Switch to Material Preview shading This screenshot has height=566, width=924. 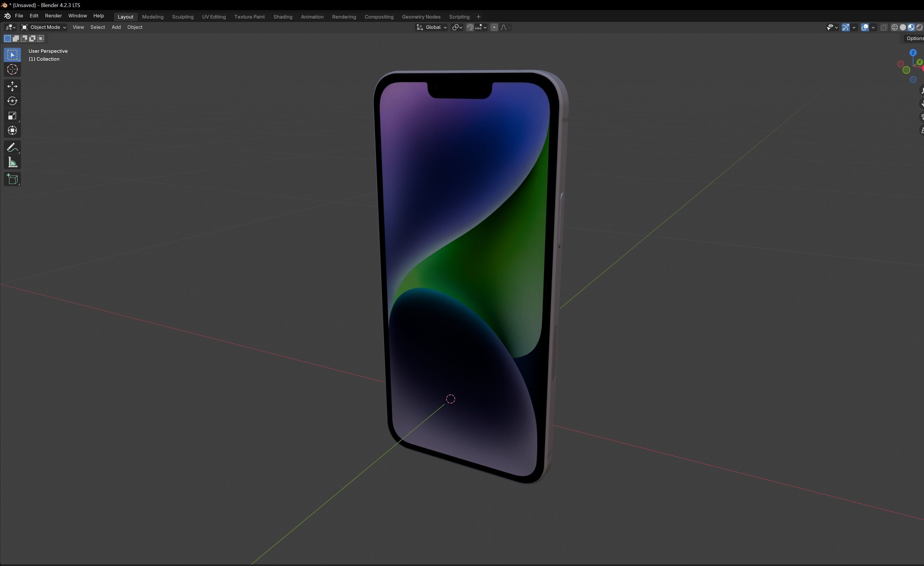(x=911, y=27)
